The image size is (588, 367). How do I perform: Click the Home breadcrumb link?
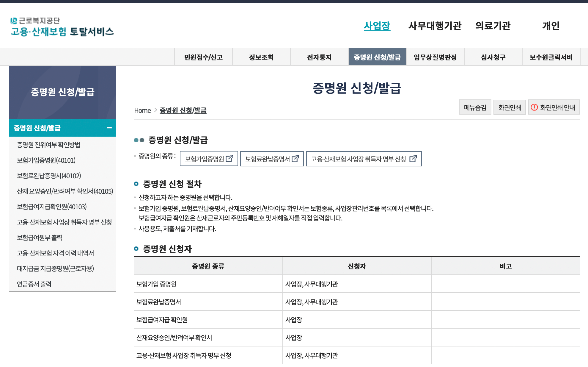142,110
